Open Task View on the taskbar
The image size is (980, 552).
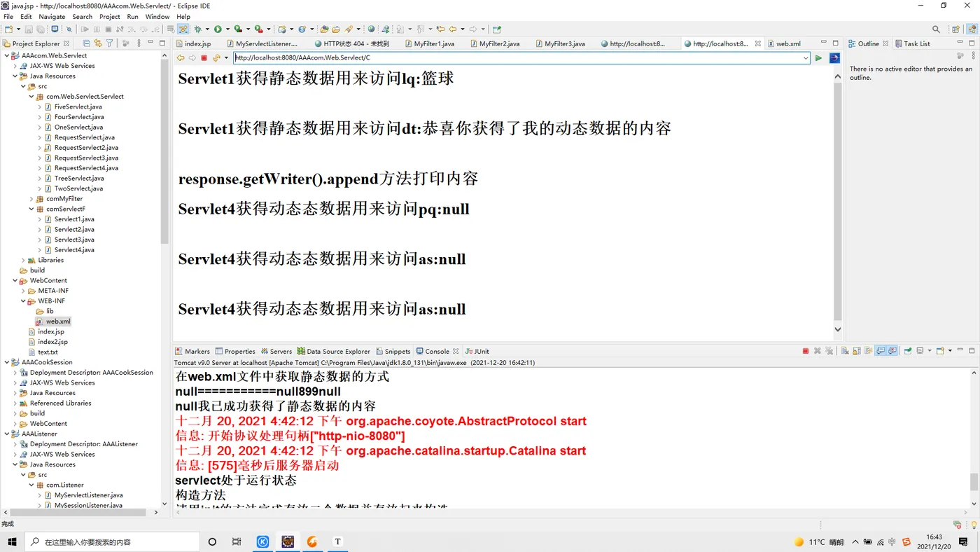pos(237,541)
